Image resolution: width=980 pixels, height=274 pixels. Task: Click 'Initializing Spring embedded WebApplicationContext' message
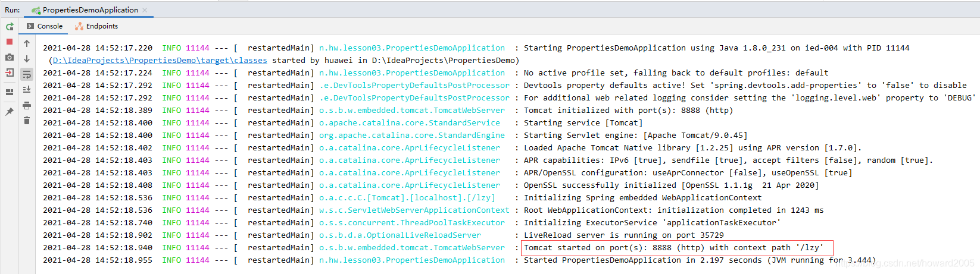tap(643, 197)
